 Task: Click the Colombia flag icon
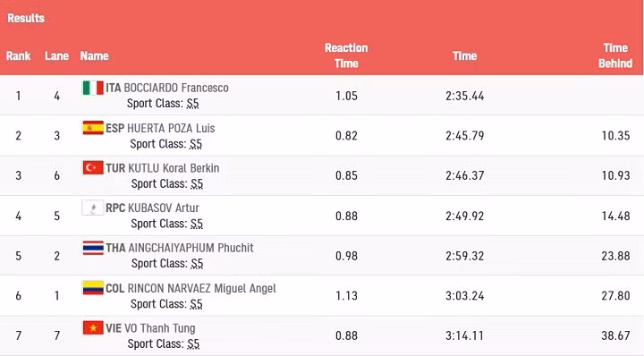(93, 288)
